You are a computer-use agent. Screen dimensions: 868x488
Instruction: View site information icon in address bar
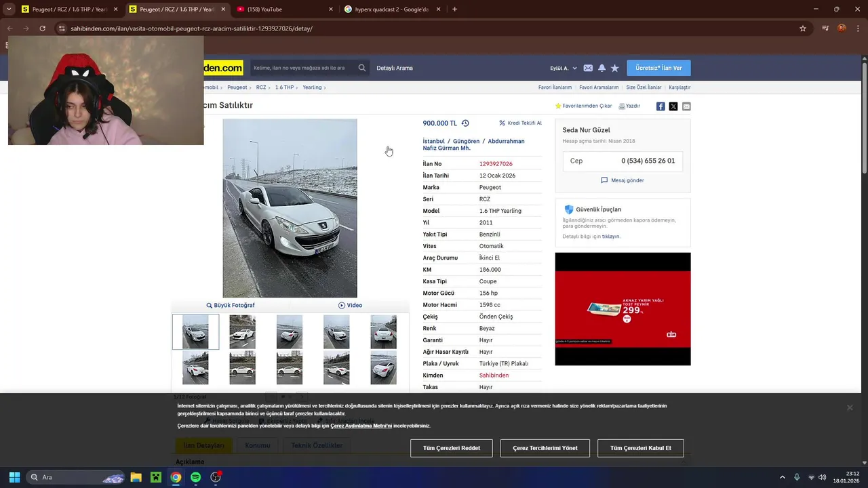point(62,28)
